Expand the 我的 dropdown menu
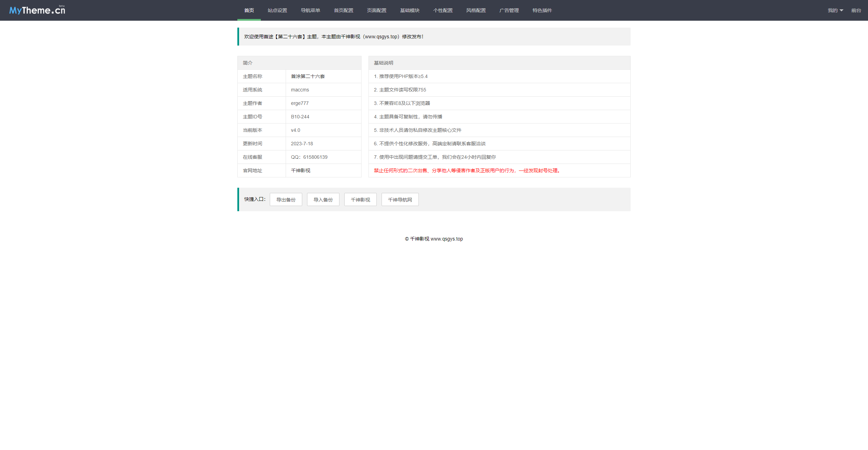The image size is (868, 450). tap(835, 10)
